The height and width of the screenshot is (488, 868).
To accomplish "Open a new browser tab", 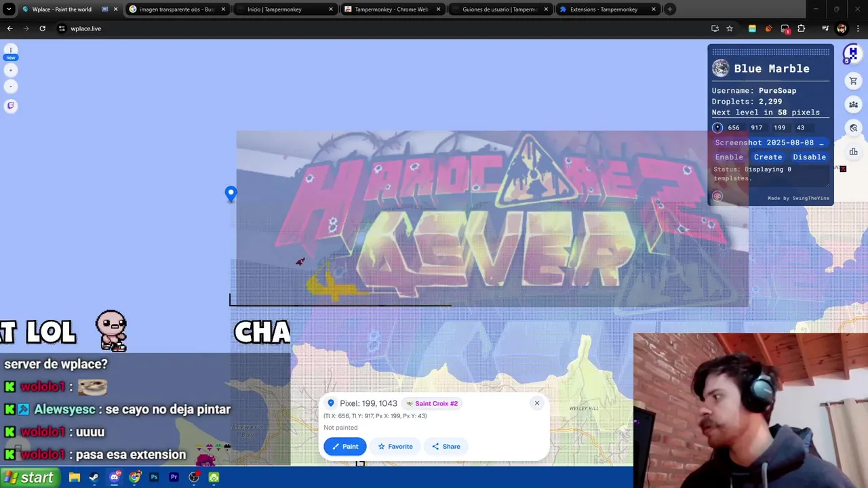I will (x=669, y=9).
